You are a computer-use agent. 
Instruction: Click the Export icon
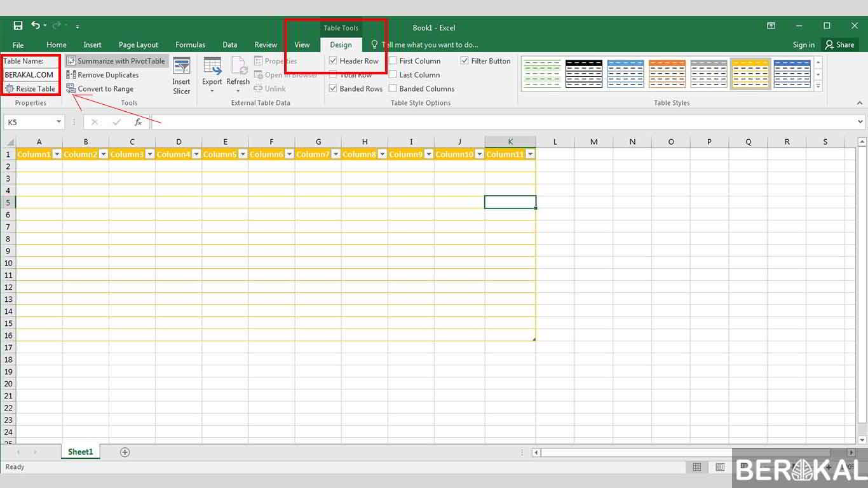click(x=212, y=66)
